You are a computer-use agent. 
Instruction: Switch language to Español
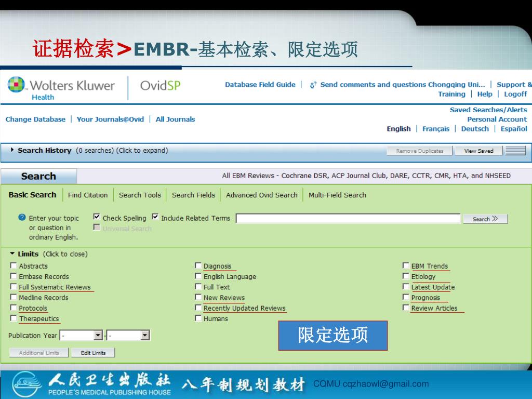(514, 129)
